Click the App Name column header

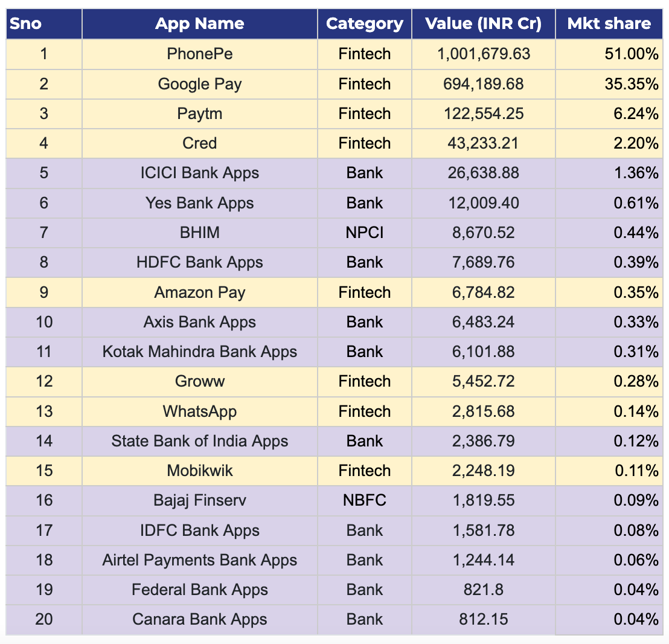coord(200,24)
